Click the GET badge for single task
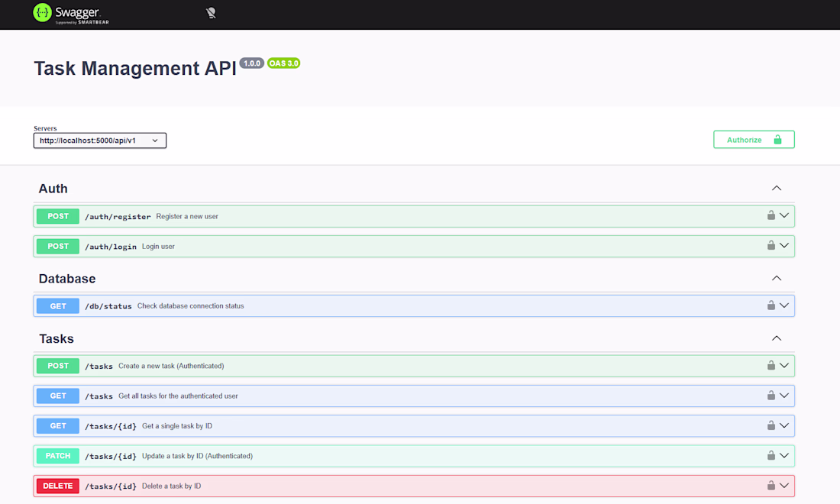 (58, 426)
